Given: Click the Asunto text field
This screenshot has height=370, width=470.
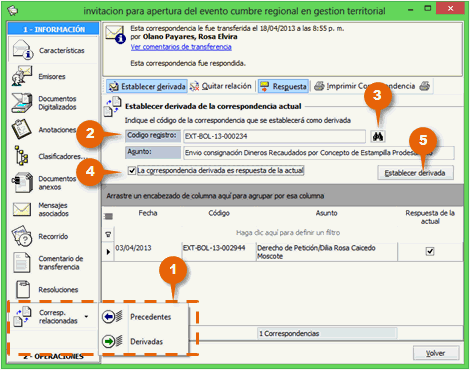Looking at the screenshot, I should click(319, 153).
